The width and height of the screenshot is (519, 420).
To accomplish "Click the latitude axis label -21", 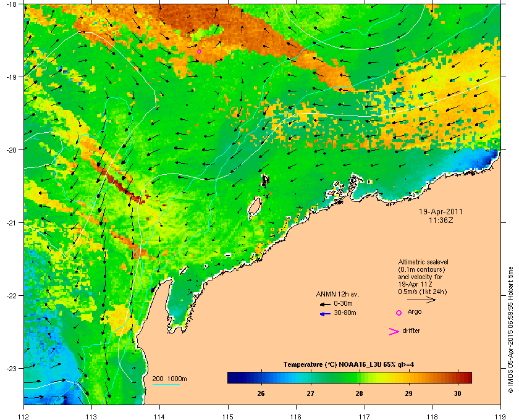I will coord(12,223).
